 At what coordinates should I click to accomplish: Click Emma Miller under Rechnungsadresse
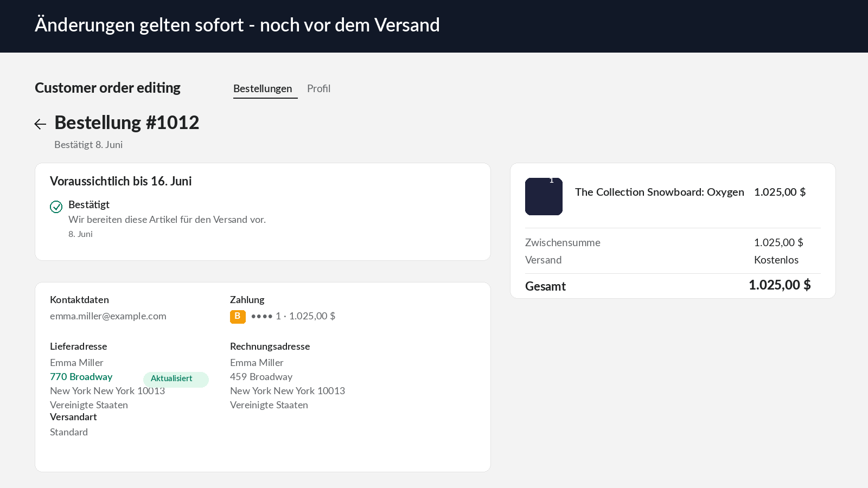pos(257,363)
